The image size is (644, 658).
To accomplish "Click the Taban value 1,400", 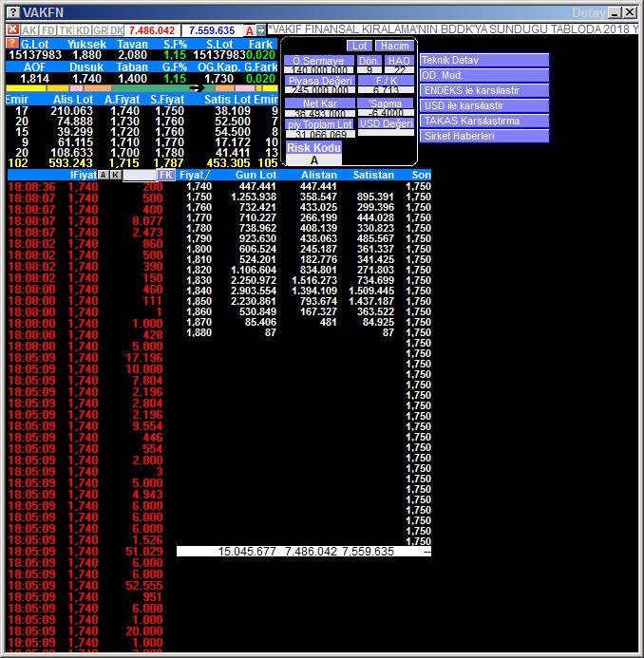I will [x=132, y=79].
